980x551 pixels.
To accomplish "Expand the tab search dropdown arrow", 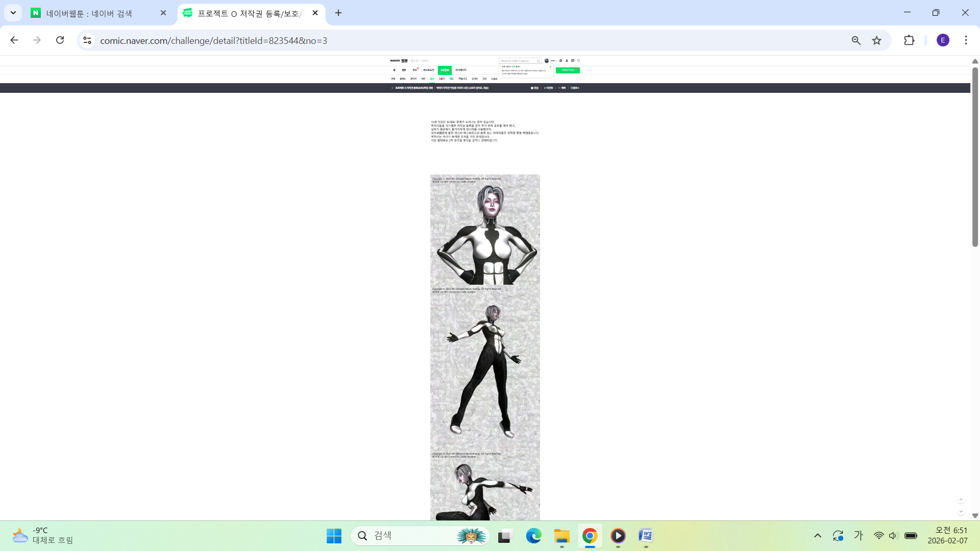I will click(x=13, y=13).
